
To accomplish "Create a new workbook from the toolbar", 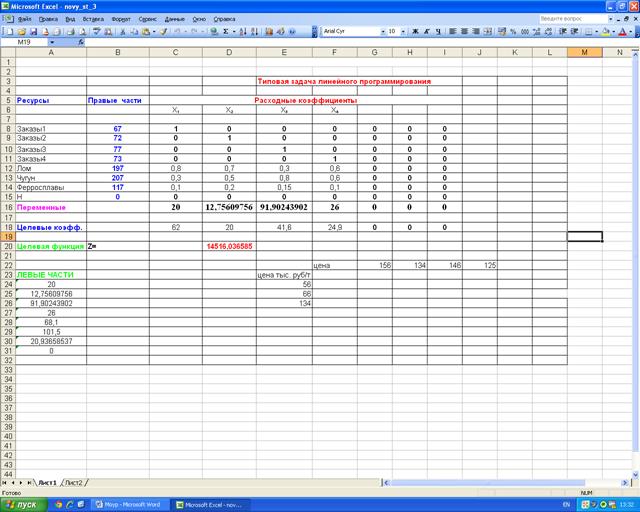I will [x=10, y=31].
